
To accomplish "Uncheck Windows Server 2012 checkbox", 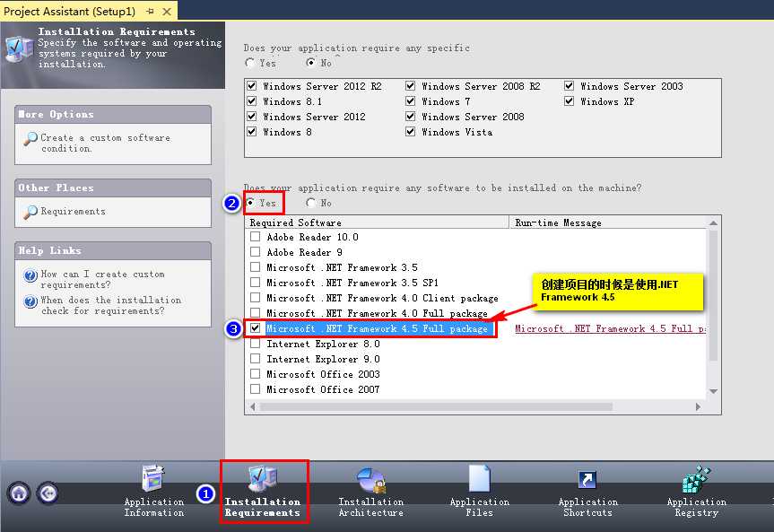I will click(x=252, y=116).
